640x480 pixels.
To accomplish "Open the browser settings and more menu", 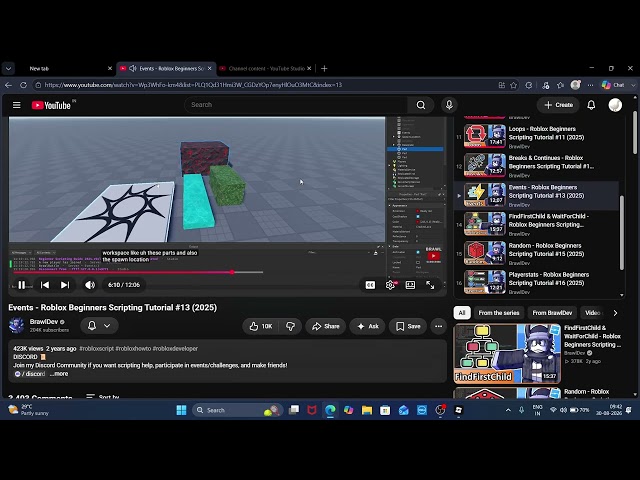I will 590,85.
